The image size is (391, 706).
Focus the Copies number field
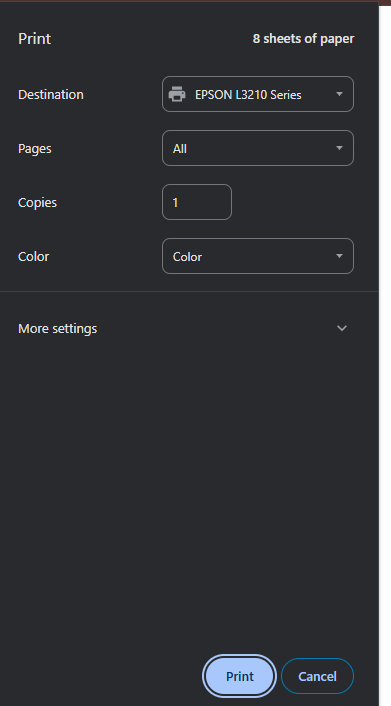tap(197, 202)
